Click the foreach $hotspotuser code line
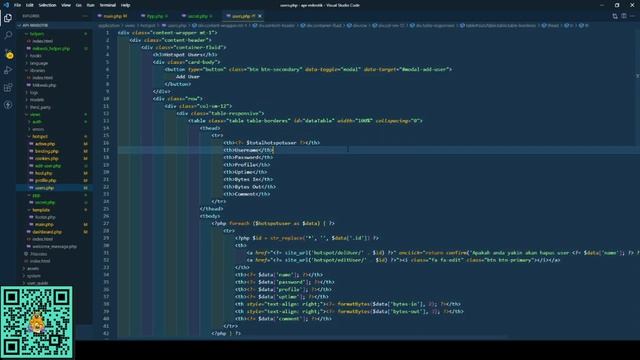The width and height of the screenshot is (640, 360). [x=273, y=224]
